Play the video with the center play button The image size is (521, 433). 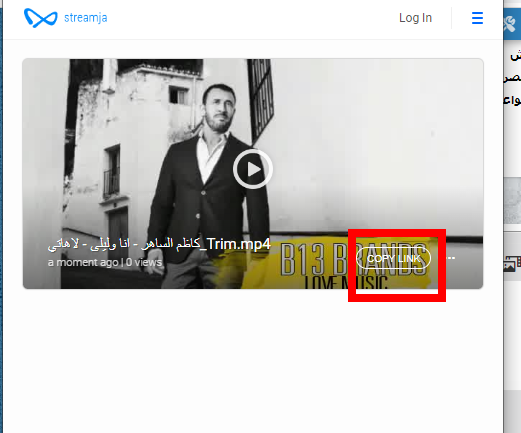coord(253,169)
